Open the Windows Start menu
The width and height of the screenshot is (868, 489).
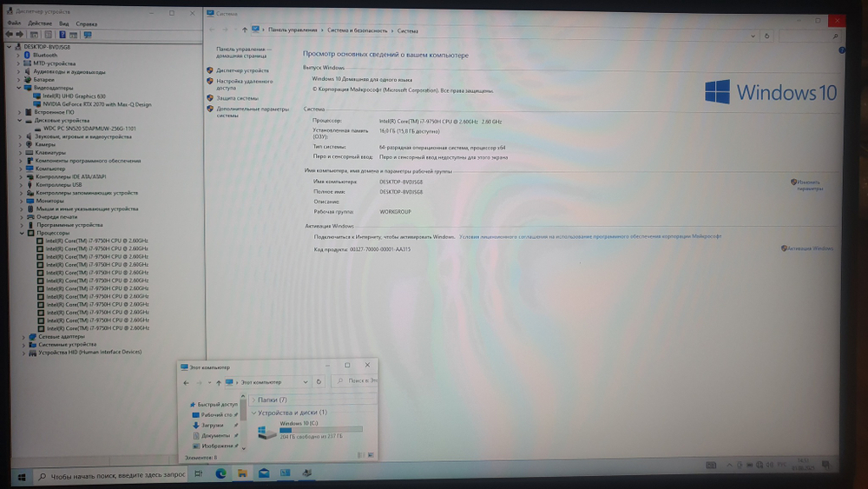[22, 476]
